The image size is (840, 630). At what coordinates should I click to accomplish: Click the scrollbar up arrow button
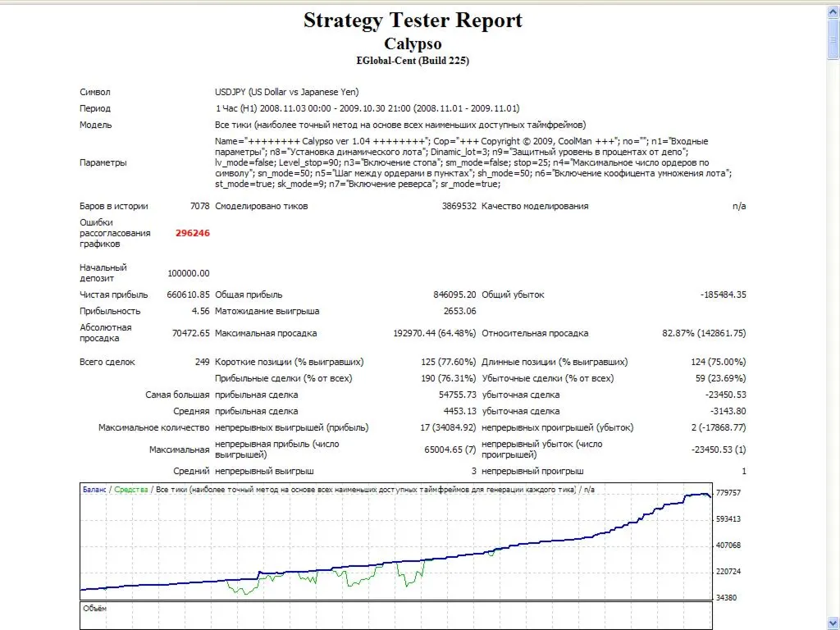pos(833,11)
